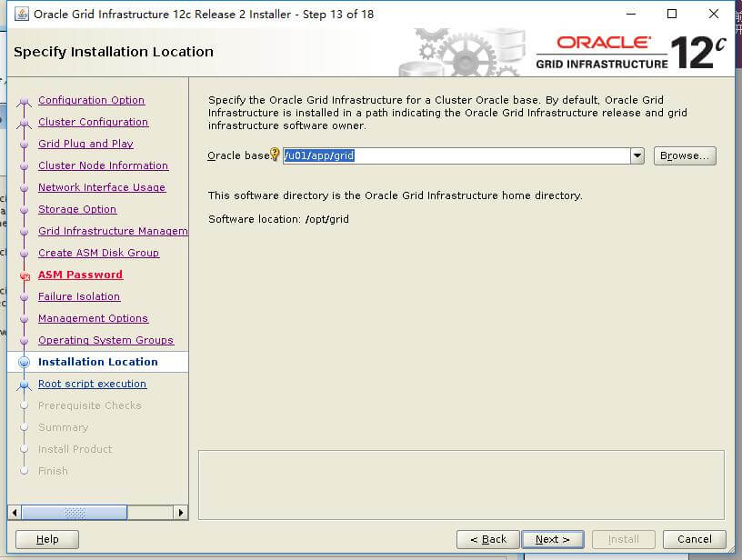The image size is (742, 560).
Task: Proceed with the Next button
Action: (552, 539)
